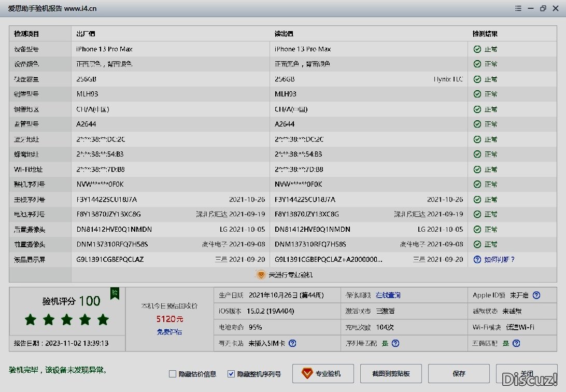Click the green check icon for 蓝牙地址 row
This screenshot has width=566, height=392.
click(477, 139)
